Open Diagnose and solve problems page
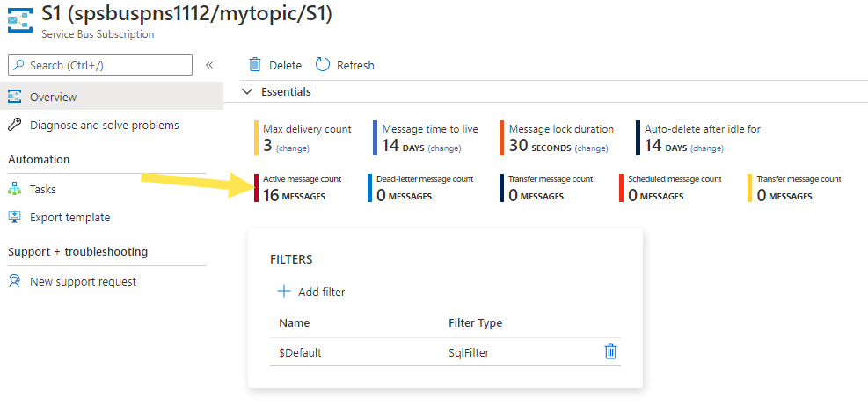Viewport: 868px width, 412px height. click(104, 125)
